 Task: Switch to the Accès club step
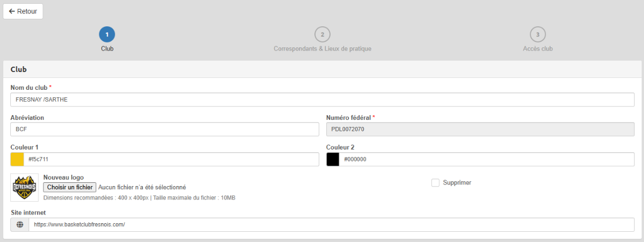538,48
